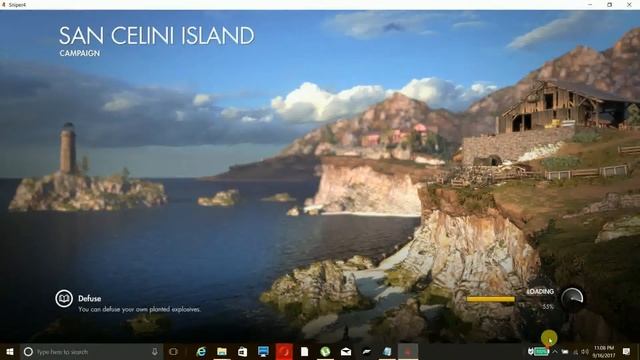Click the SAN CELINI ISLAND title
Screen dimensions: 640x360
tap(156, 36)
